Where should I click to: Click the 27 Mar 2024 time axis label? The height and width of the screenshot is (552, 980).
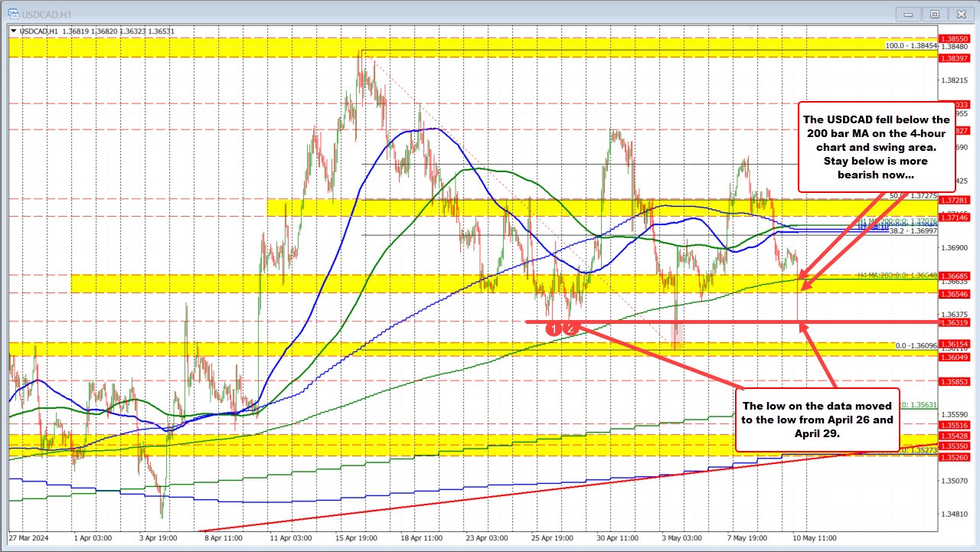click(28, 538)
